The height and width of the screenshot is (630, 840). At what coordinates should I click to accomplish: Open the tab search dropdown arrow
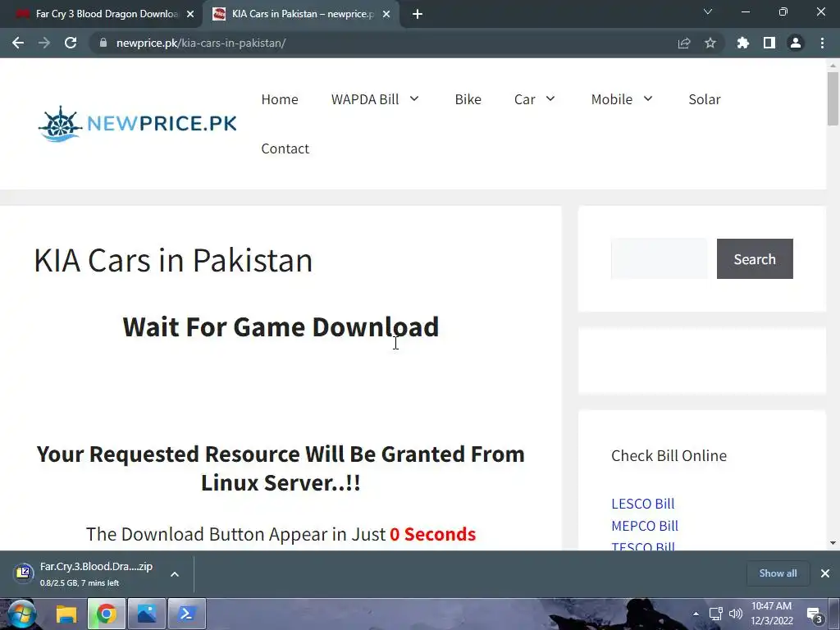pyautogui.click(x=708, y=11)
